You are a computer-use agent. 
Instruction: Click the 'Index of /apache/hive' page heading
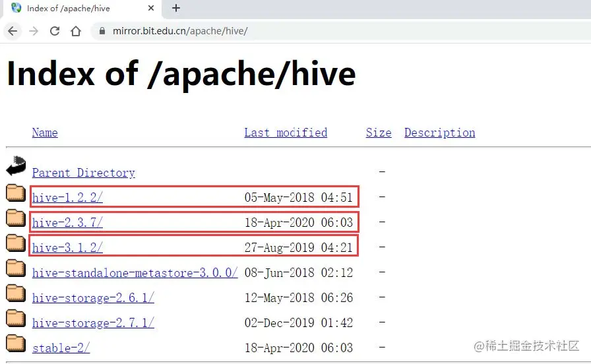click(181, 75)
